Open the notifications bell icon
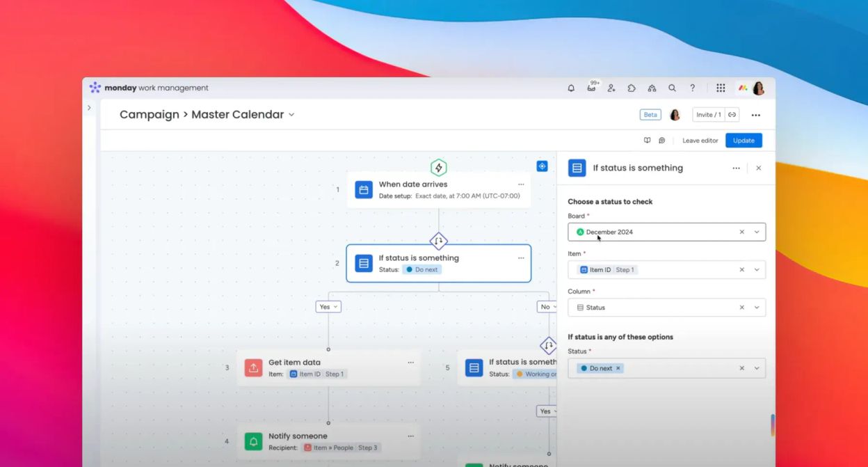Screen dimensions: 868x467 [x=570, y=88]
